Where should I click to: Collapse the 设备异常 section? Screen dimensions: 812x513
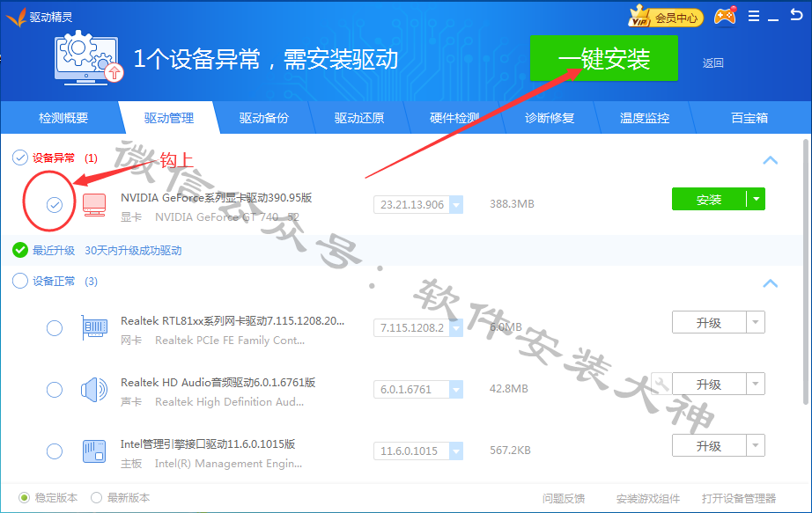[770, 160]
